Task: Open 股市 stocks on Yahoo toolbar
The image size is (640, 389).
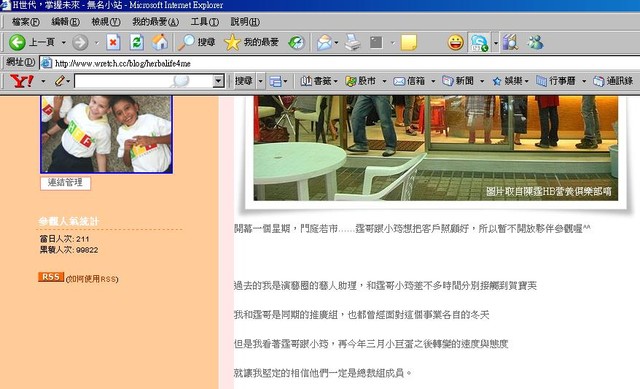Action: click(361, 81)
